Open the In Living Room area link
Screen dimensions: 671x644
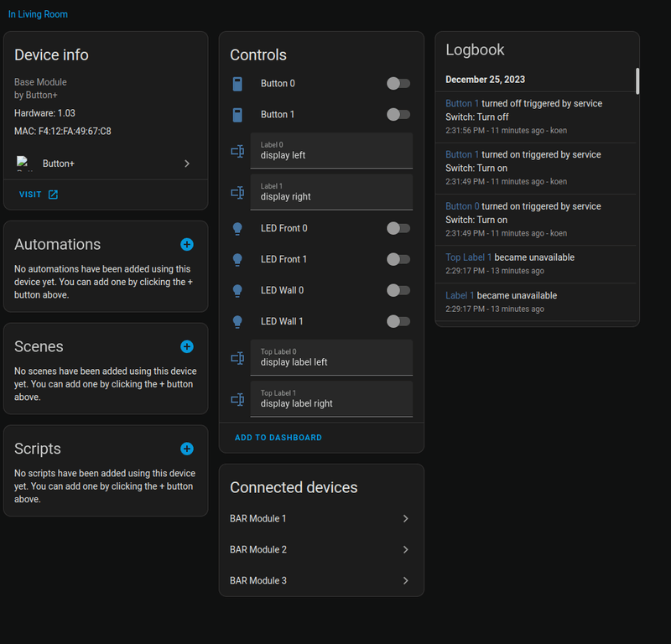(x=38, y=14)
